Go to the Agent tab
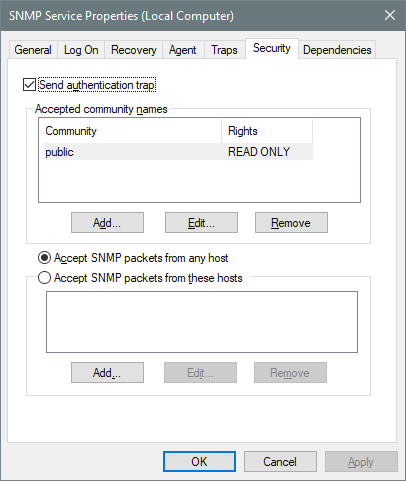 click(x=183, y=50)
